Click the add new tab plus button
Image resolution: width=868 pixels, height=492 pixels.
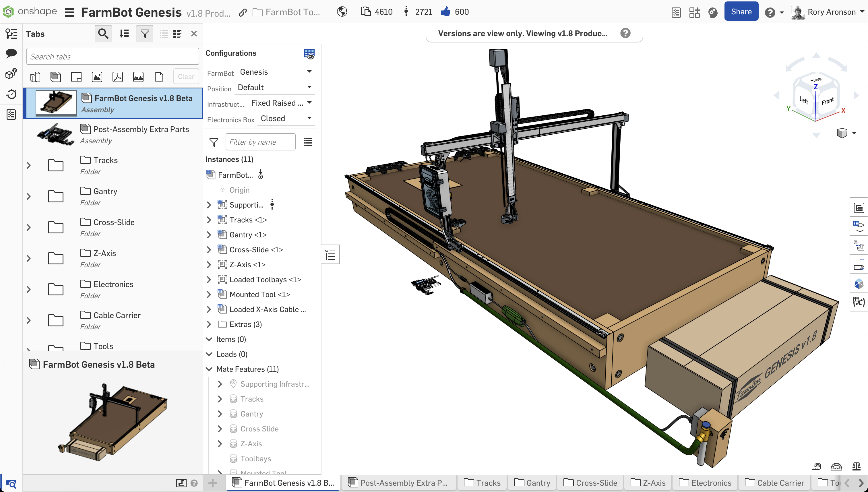[212, 483]
